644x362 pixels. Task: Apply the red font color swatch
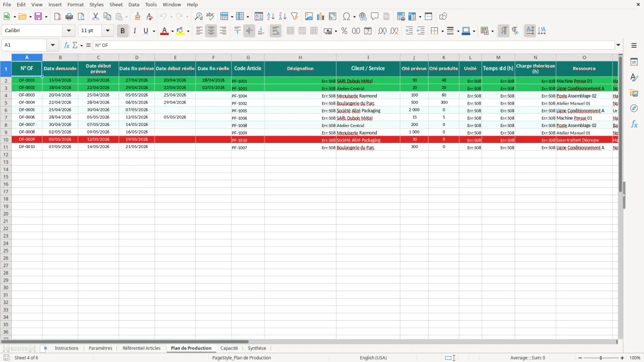pyautogui.click(x=164, y=31)
